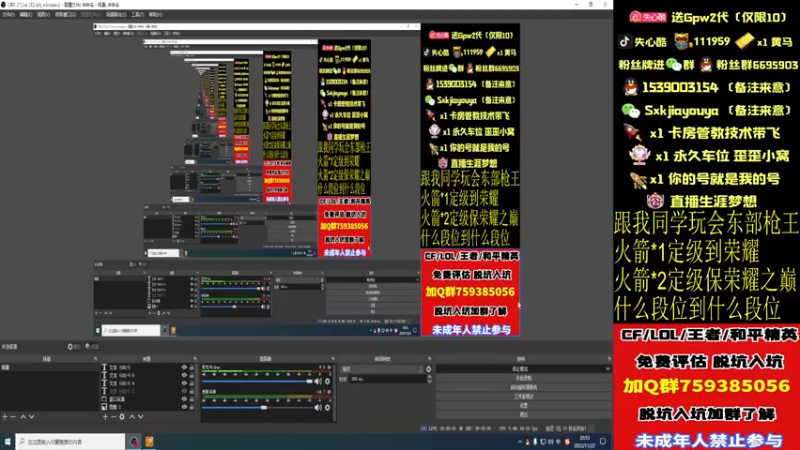Pop out the 来源 dock panel
The width and height of the screenshot is (800, 450).
195,359
